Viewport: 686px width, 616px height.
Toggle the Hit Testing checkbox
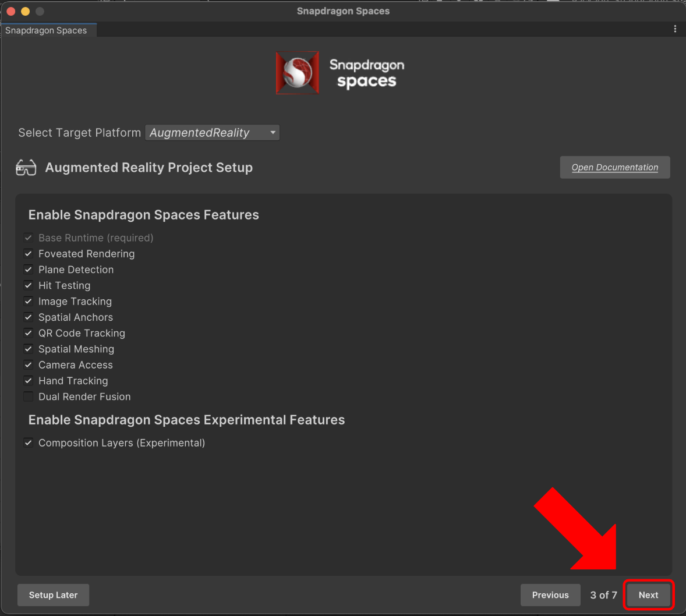click(29, 285)
